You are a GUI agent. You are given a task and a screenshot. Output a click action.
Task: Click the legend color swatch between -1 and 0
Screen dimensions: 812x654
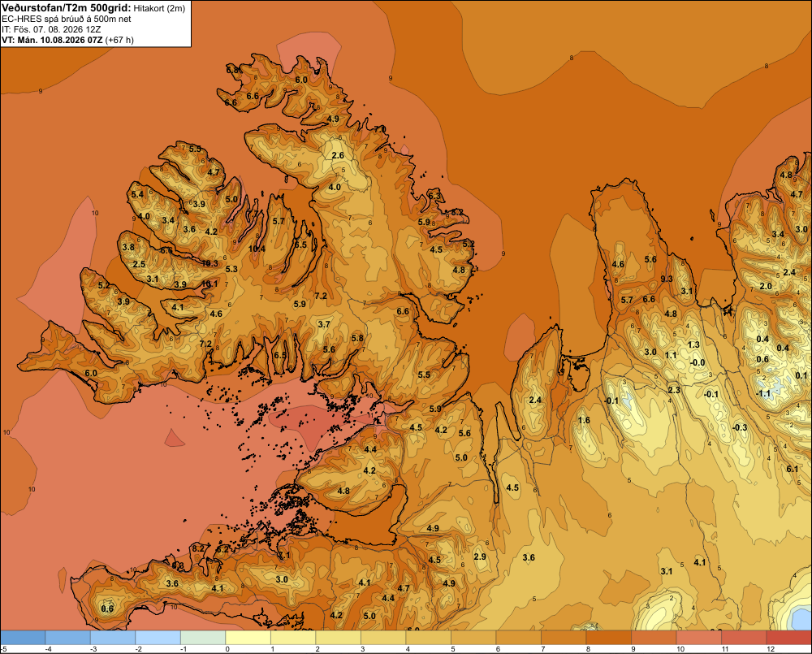pyautogui.click(x=203, y=638)
